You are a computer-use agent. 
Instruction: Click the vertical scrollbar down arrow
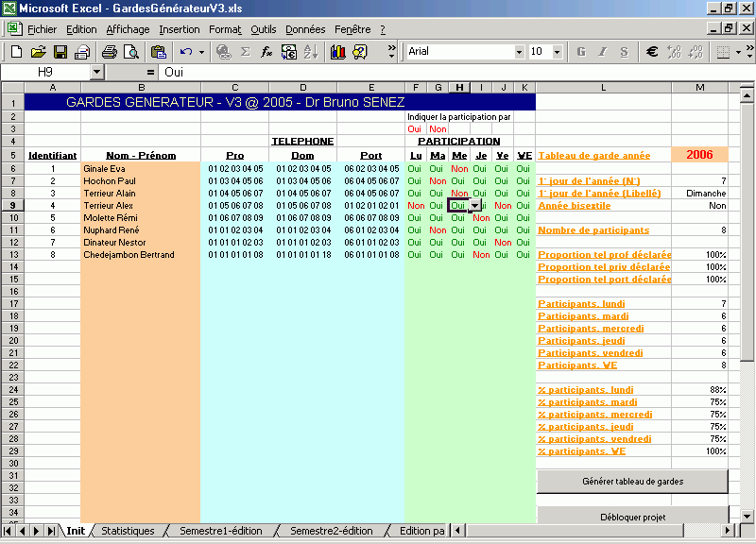[x=747, y=516]
